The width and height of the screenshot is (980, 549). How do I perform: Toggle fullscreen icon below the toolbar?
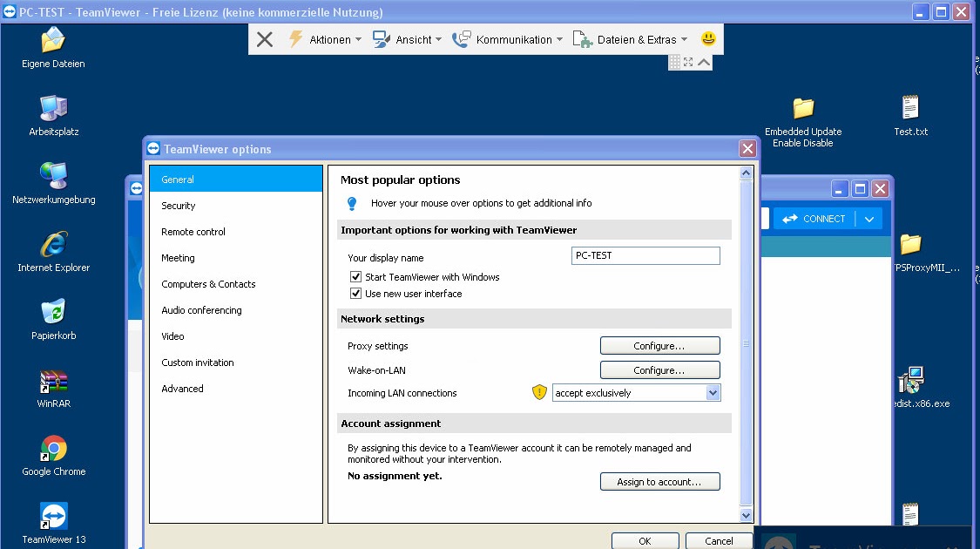pos(688,62)
